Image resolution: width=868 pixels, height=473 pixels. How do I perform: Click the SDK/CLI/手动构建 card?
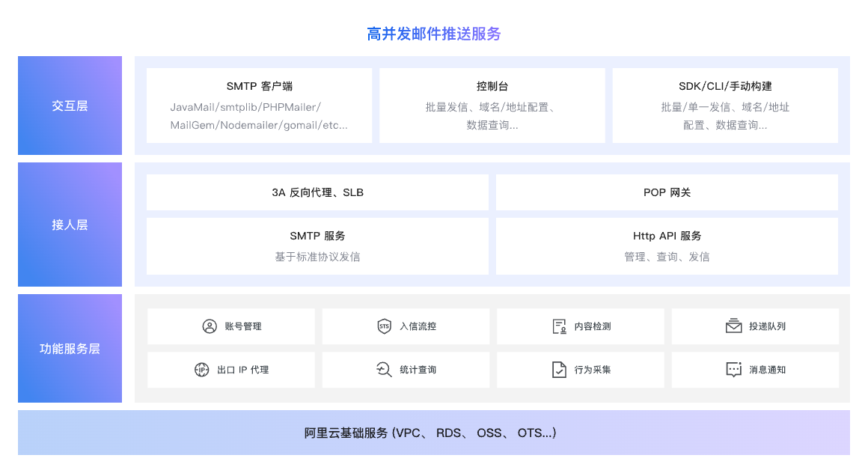(724, 106)
